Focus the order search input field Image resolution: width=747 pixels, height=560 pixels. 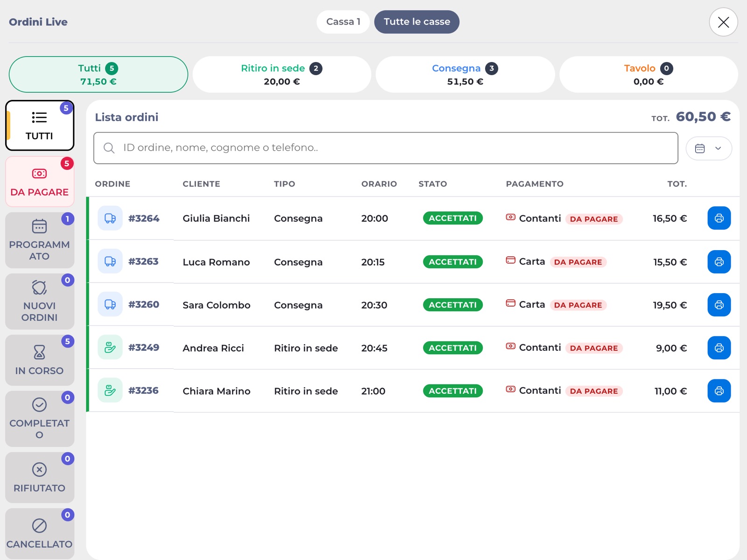pyautogui.click(x=386, y=148)
